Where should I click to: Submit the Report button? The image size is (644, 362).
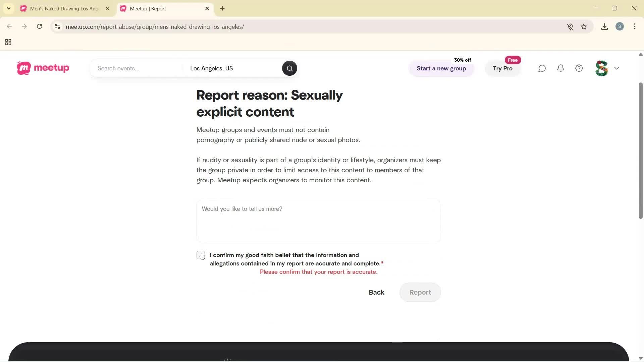pyautogui.click(x=420, y=292)
